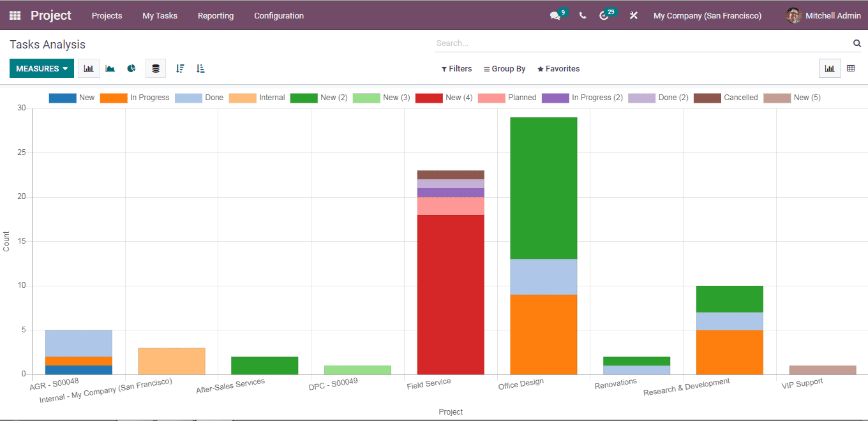This screenshot has height=421, width=868.
Task: Expand the Group By options
Action: [x=504, y=68]
